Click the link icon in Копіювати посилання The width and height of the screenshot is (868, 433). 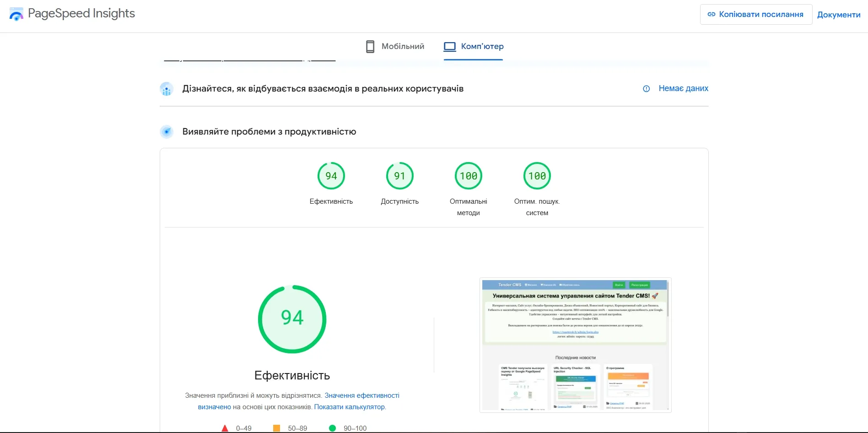pyautogui.click(x=711, y=14)
